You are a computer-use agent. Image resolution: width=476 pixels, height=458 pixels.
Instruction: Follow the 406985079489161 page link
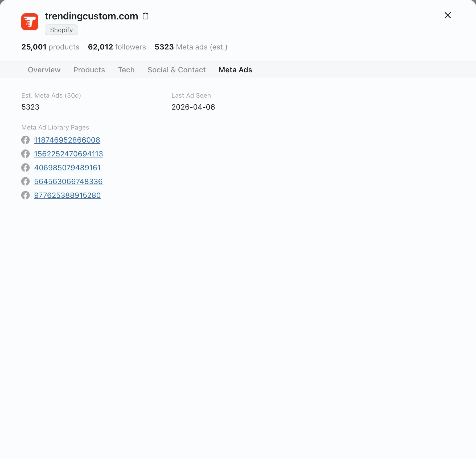(67, 168)
